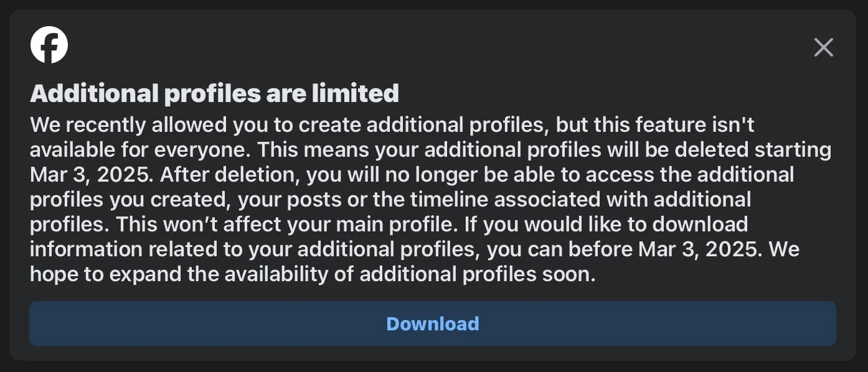Click the "Additional profiles are limited" heading
Screen dimensions: 868x372
click(x=214, y=93)
